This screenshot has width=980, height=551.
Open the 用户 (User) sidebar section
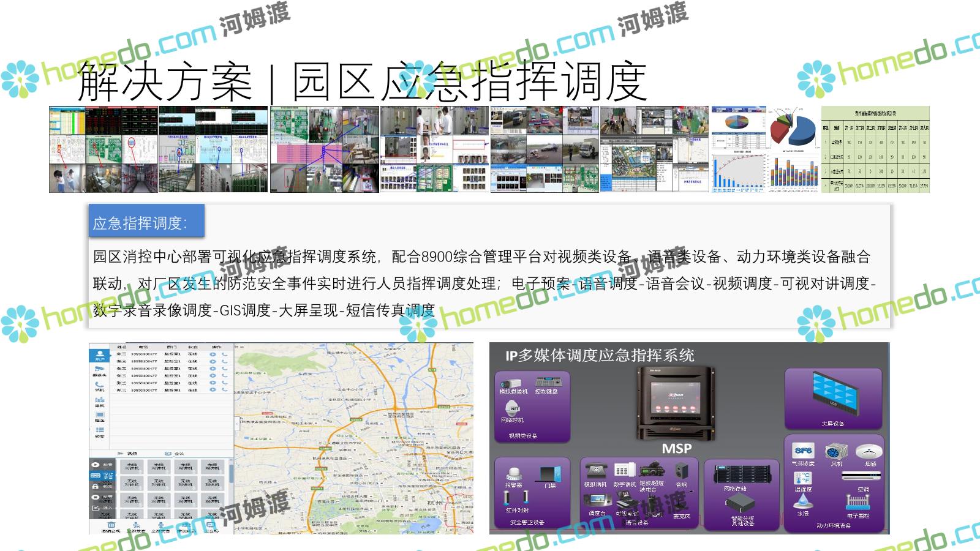pos(99,355)
